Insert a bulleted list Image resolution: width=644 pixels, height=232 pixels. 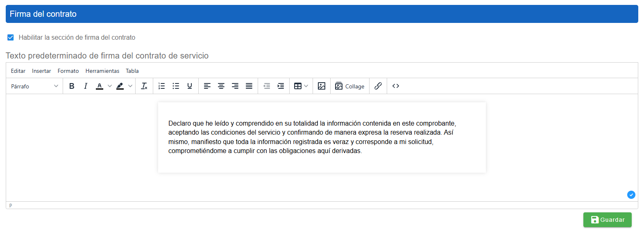coord(176,86)
